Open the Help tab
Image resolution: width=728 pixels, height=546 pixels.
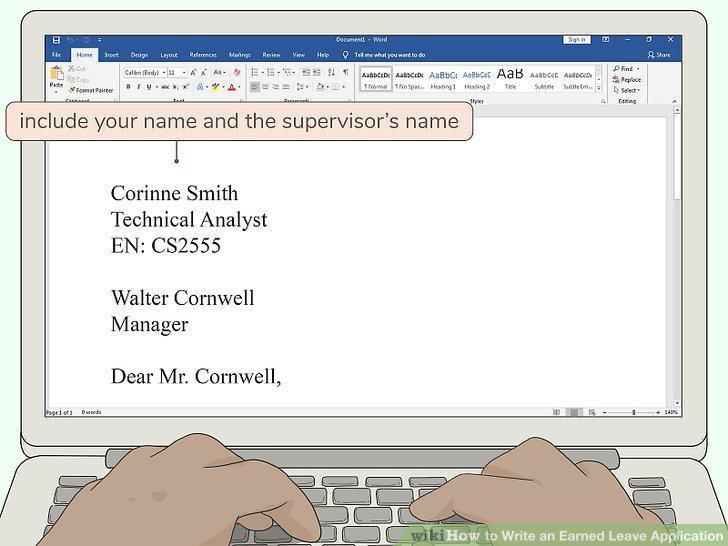(x=323, y=55)
